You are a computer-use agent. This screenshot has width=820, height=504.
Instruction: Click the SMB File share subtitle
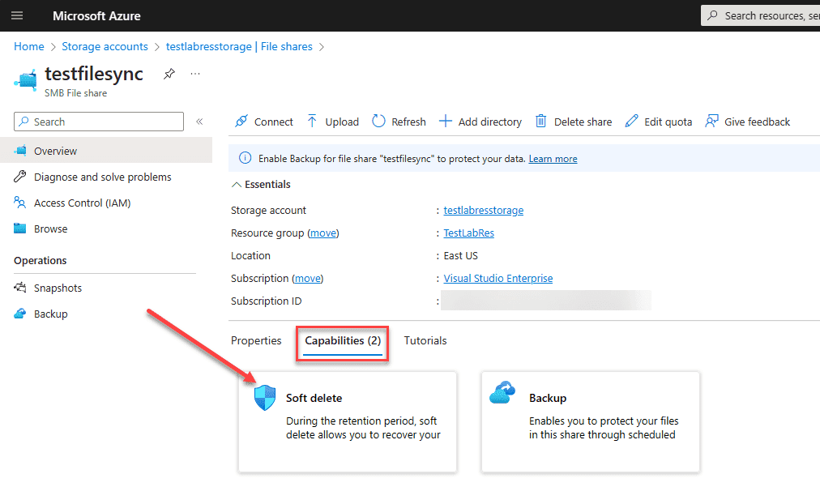tap(76, 93)
